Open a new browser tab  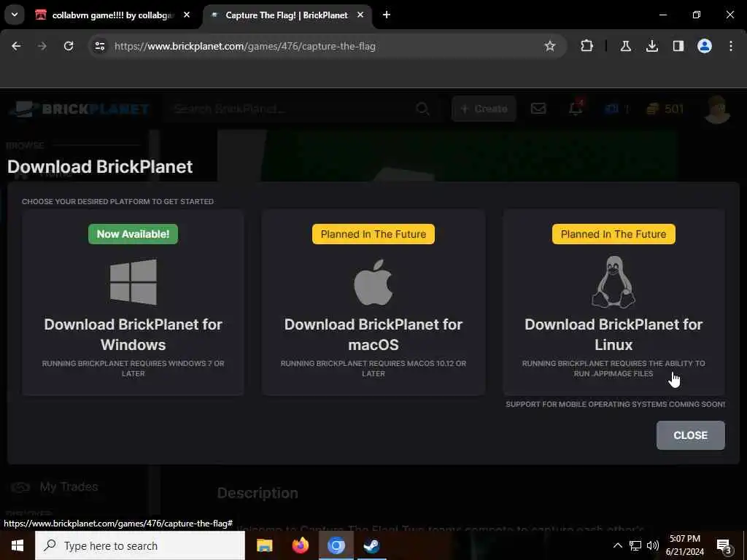click(x=387, y=15)
